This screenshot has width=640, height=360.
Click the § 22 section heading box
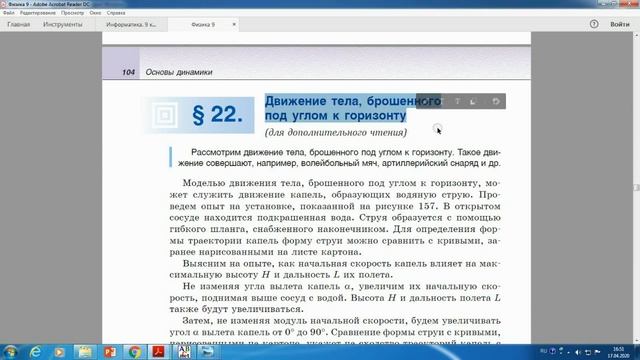point(198,115)
